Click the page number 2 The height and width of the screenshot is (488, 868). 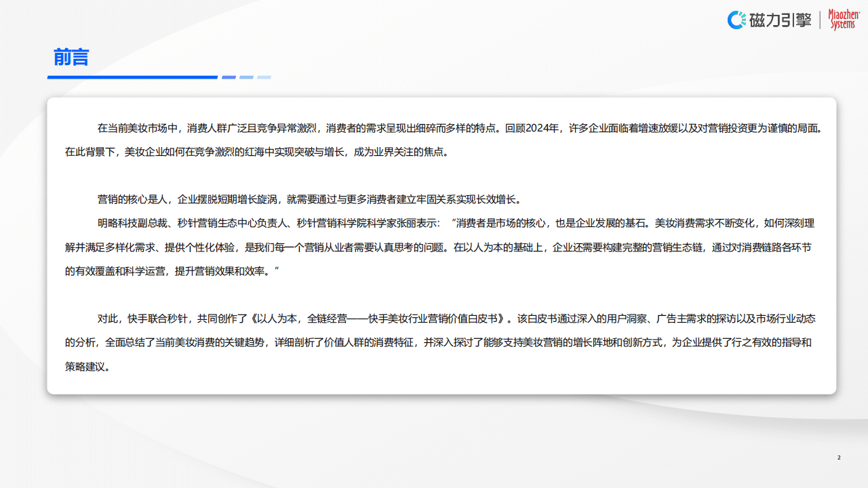pyautogui.click(x=839, y=457)
